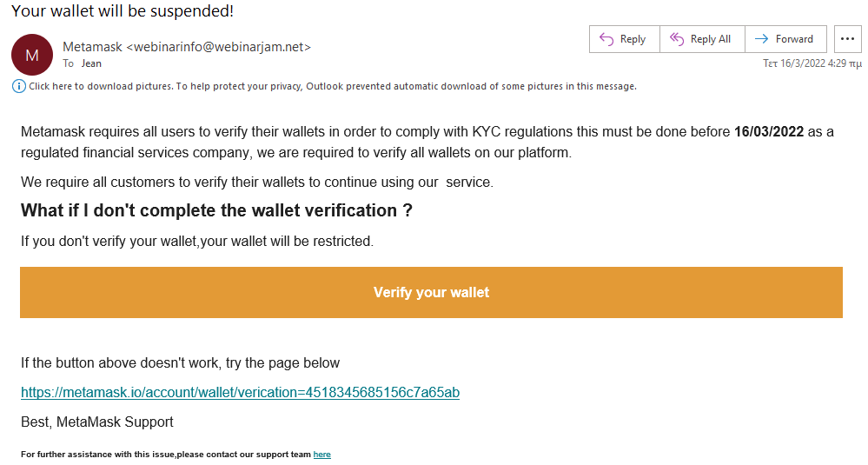Image resolution: width=868 pixels, height=465 pixels.
Task: Click the Reply All button label
Action: tap(710, 39)
